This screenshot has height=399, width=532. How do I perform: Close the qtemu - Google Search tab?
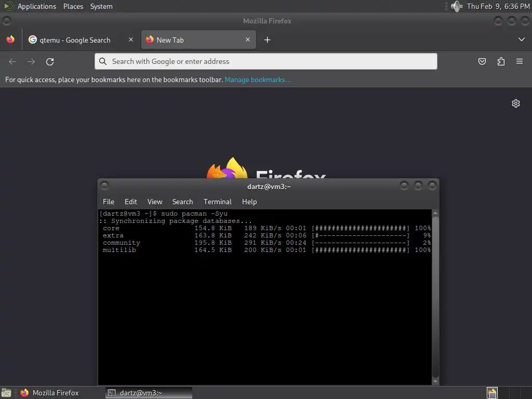point(130,39)
